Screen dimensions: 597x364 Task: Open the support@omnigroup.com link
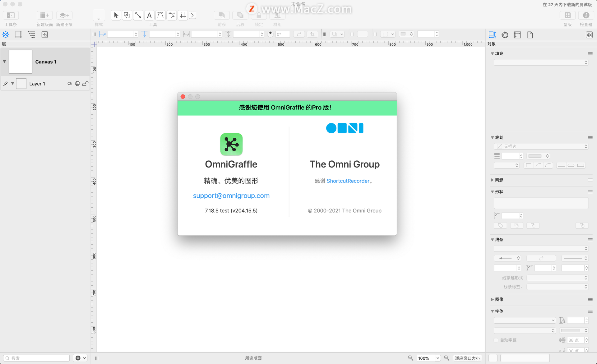coord(231,196)
